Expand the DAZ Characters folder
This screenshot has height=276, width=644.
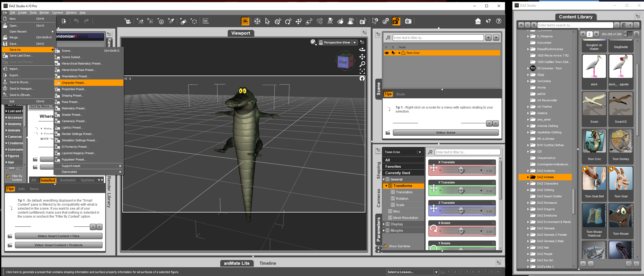[x=528, y=183]
